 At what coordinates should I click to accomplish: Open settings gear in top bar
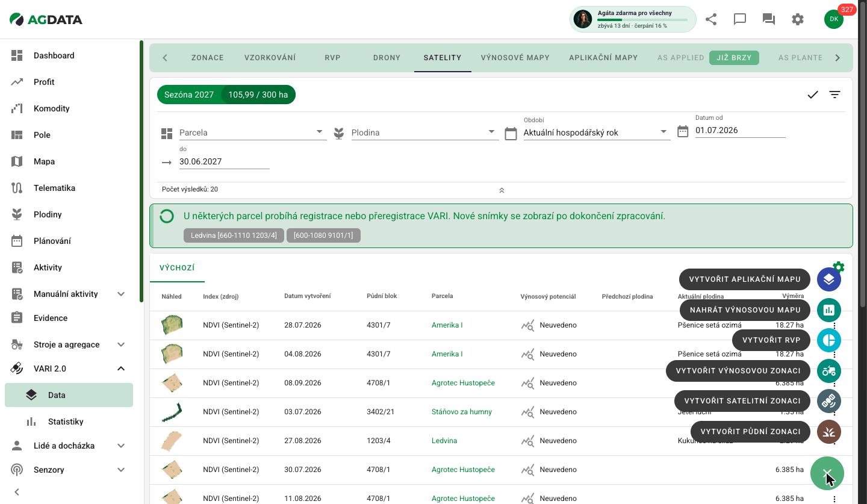(798, 19)
